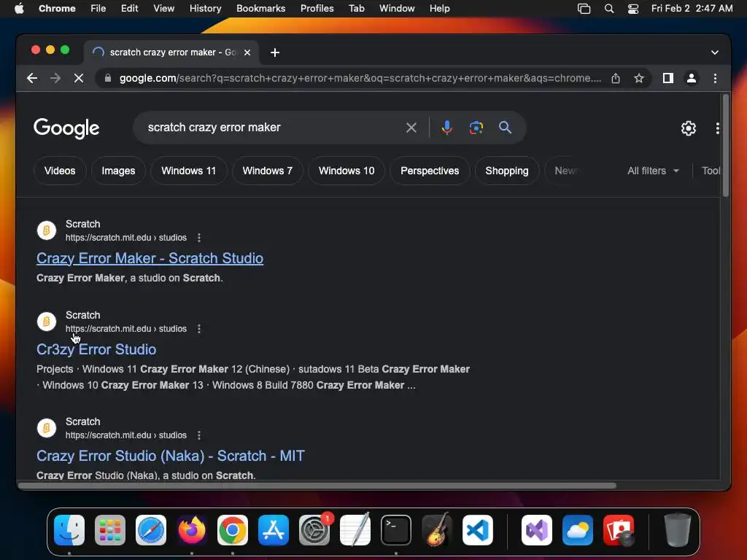Open options for Crazy Error Maker result

(x=199, y=238)
